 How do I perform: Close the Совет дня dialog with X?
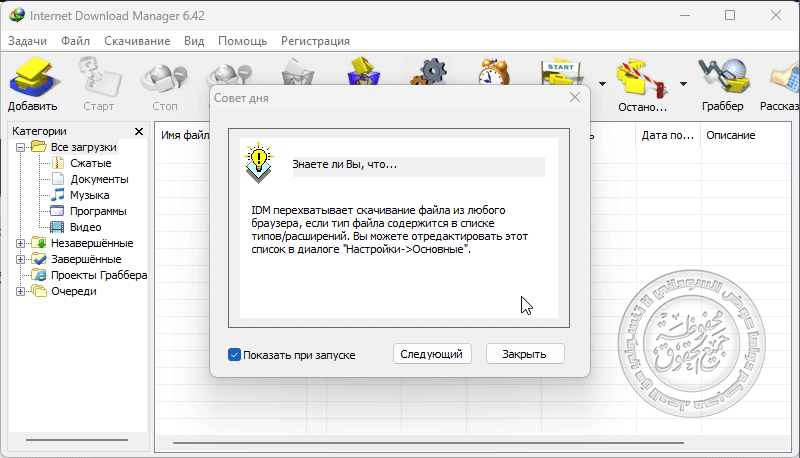pos(575,97)
